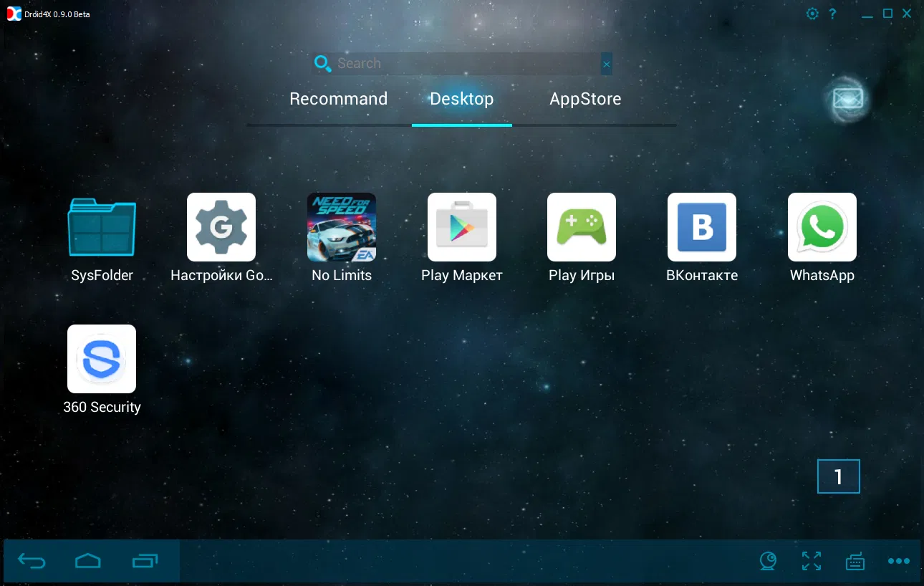Screen dimensions: 924x586
Task: Tap the Android back arrow button
Action: click(32, 561)
